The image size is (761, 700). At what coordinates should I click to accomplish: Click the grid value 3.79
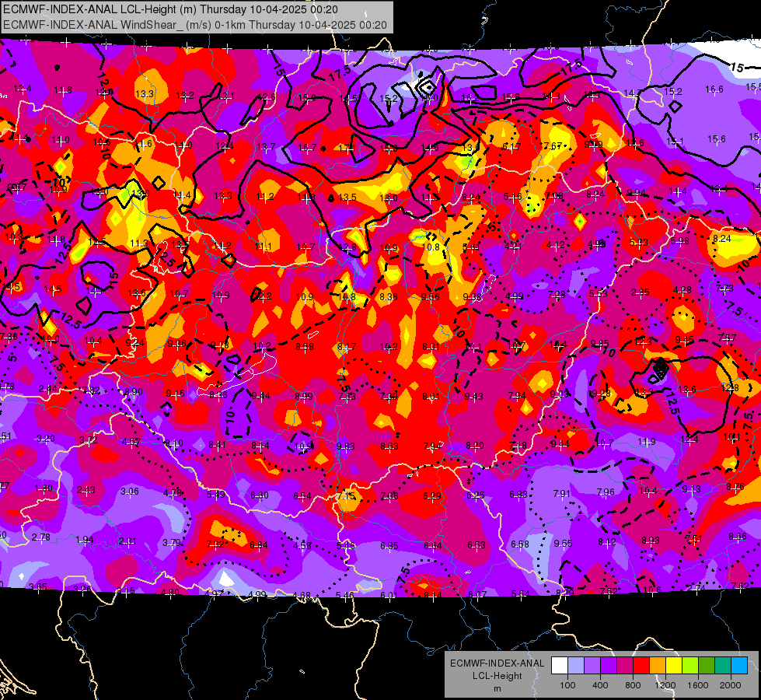click(x=172, y=543)
